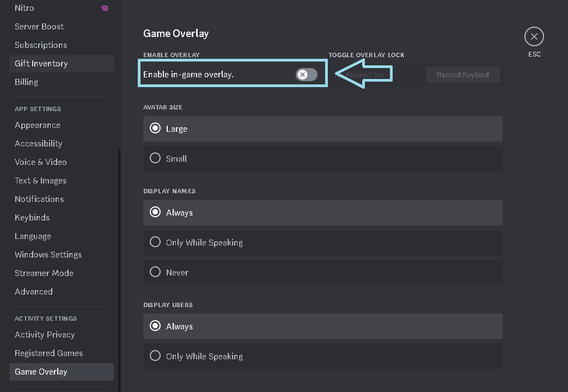
Task: Click the DISPLAY NAMES section label
Action: tap(169, 191)
